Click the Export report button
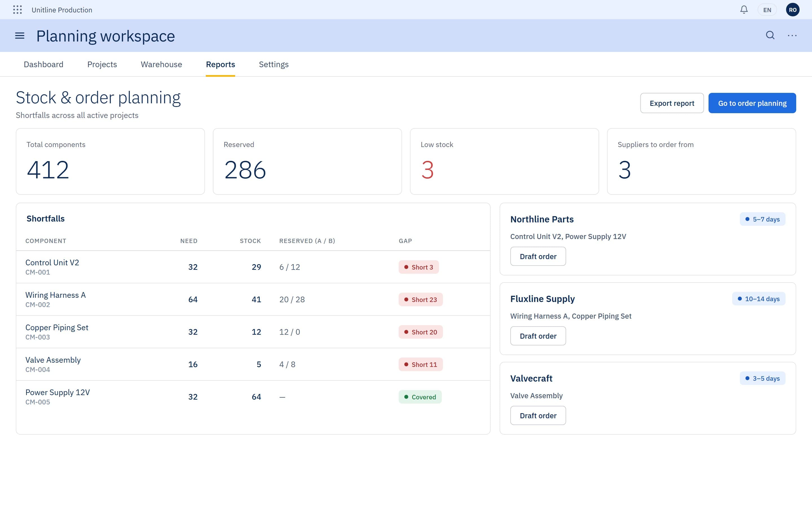This screenshot has height=508, width=812. click(672, 103)
